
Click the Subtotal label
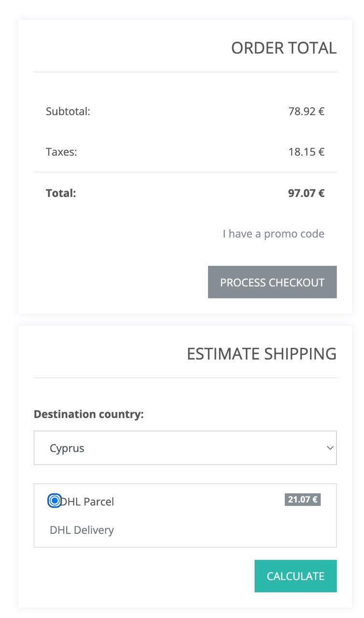click(68, 112)
